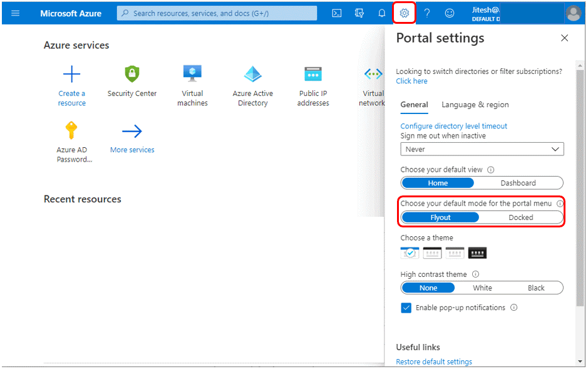Image resolution: width=588 pixels, height=369 pixels.
Task: Click the Microsoft Azure home title
Action: coord(71,14)
